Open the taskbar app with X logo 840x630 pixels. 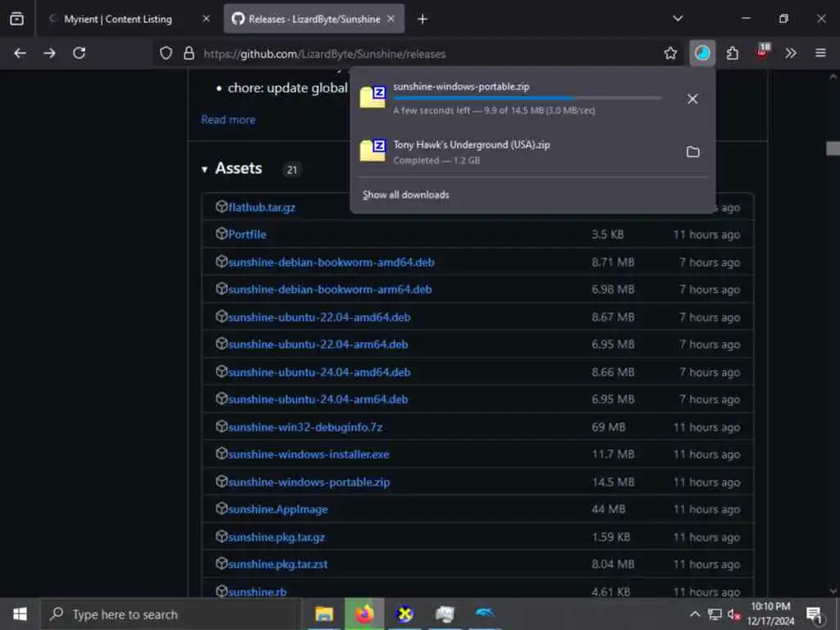pyautogui.click(x=404, y=613)
